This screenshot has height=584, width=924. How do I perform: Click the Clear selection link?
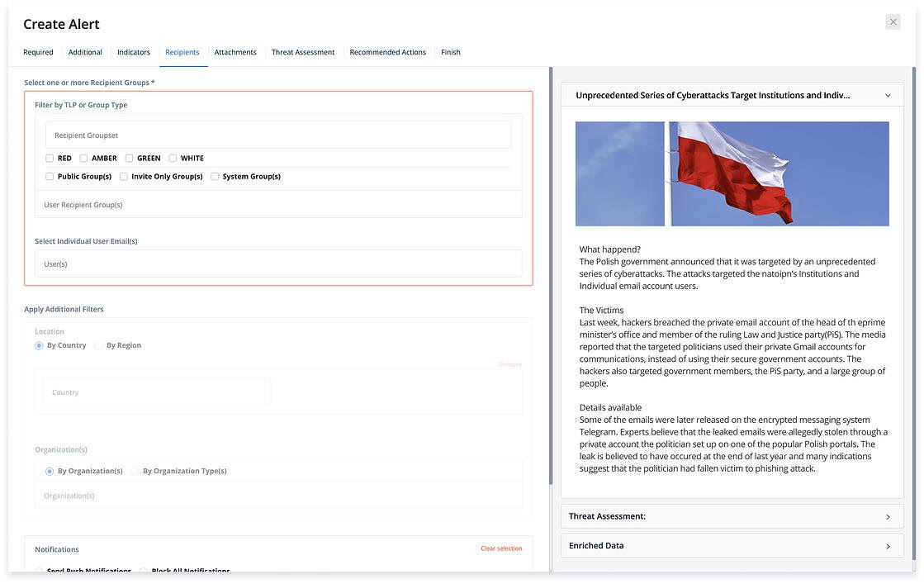(501, 548)
